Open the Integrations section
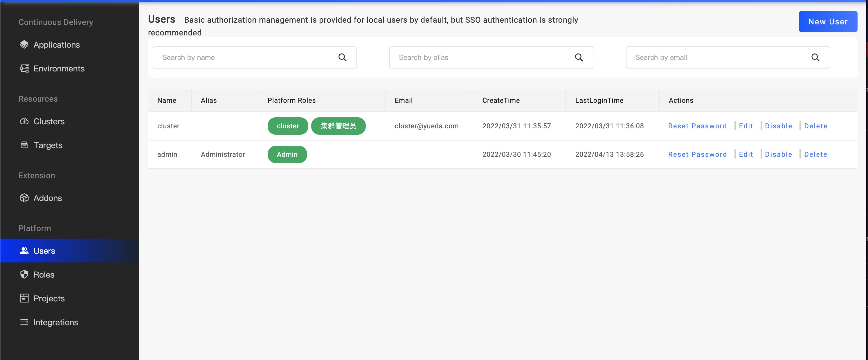The height and width of the screenshot is (360, 868). [x=56, y=322]
